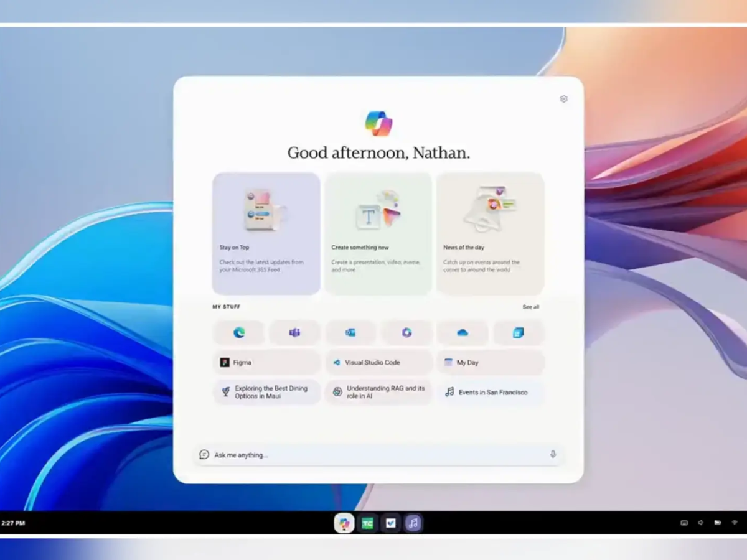Open the To Do checkmark taskbar app
The image size is (747, 560).
[390, 523]
